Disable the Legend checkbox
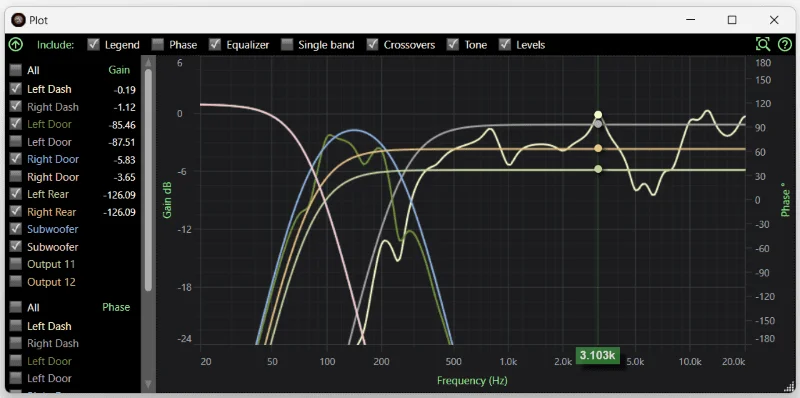Screen dimensions: 800x398 tap(93, 44)
